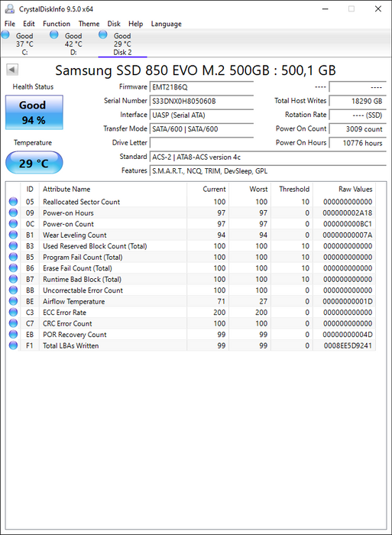Open the Language menu
392x535 pixels.
[x=166, y=24]
